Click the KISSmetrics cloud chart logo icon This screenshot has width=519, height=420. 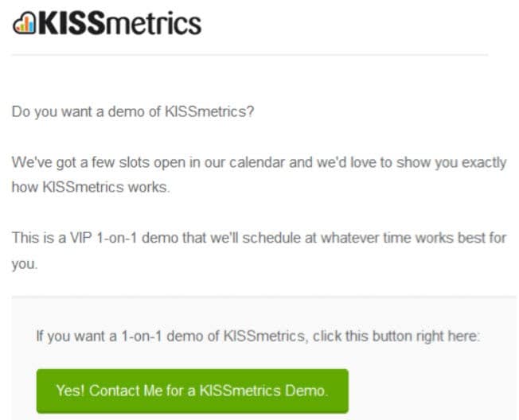point(24,23)
